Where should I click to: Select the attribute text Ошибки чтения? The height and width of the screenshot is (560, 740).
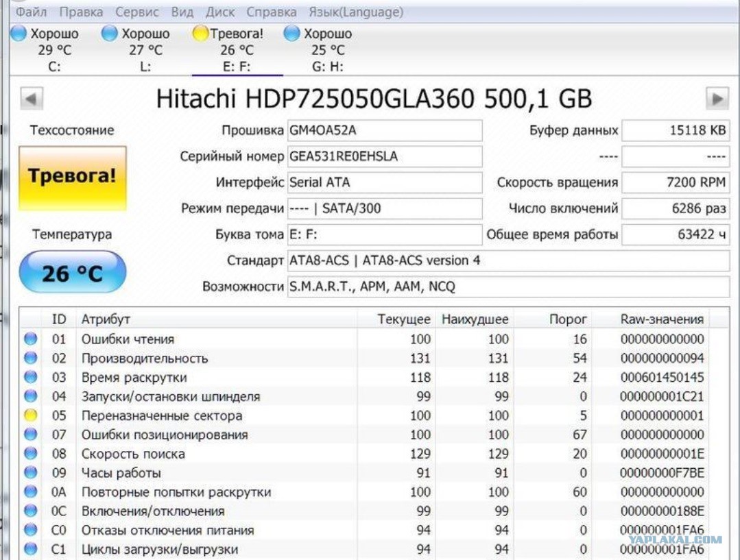point(128,339)
